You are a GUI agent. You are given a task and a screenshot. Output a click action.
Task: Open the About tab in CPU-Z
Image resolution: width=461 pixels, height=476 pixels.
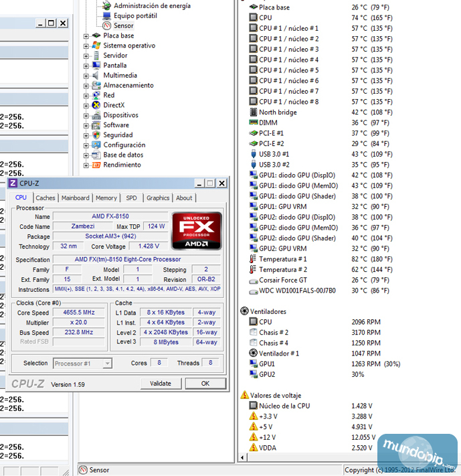coord(184,198)
